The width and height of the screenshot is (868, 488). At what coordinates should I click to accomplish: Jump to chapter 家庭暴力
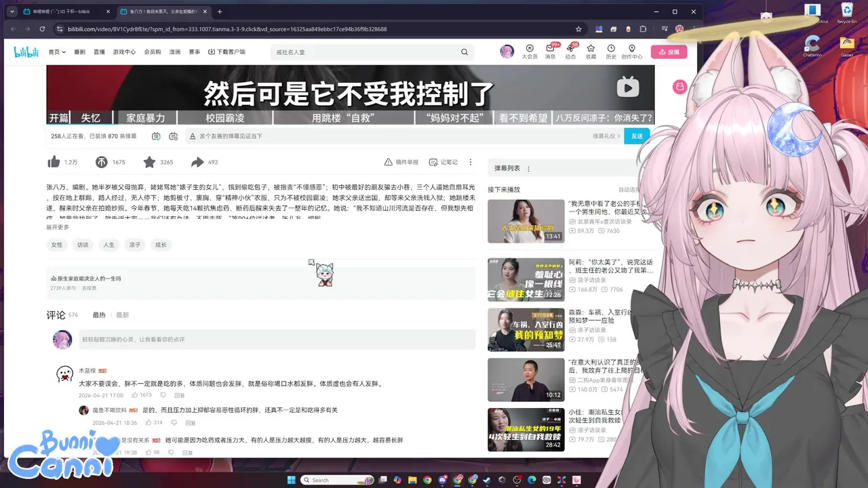146,118
